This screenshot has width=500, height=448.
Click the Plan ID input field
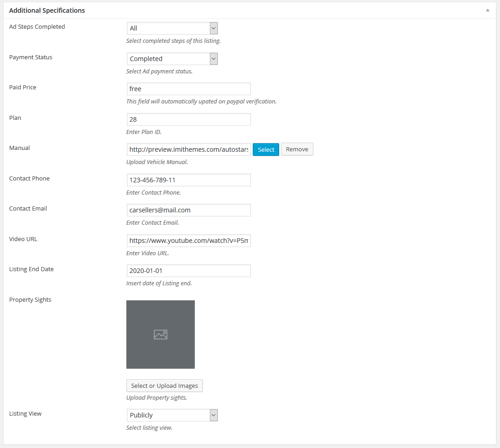(188, 119)
